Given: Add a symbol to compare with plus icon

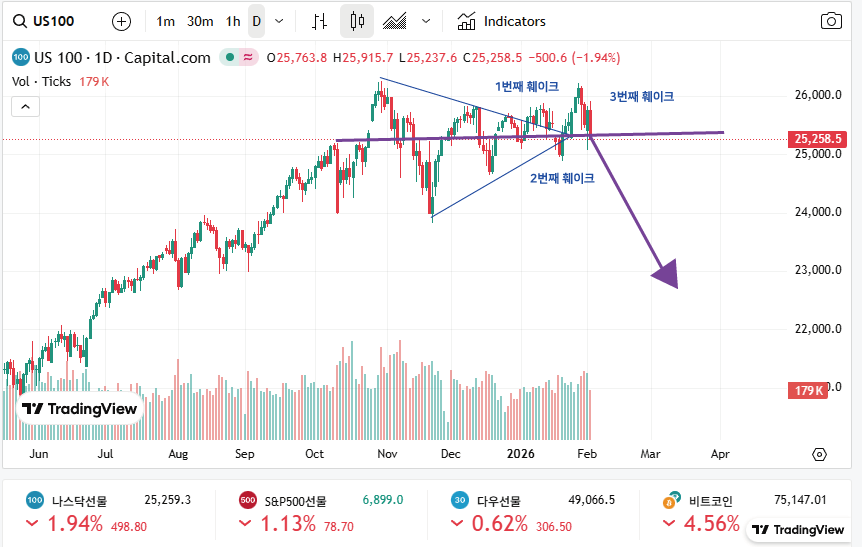Looking at the screenshot, I should (121, 21).
